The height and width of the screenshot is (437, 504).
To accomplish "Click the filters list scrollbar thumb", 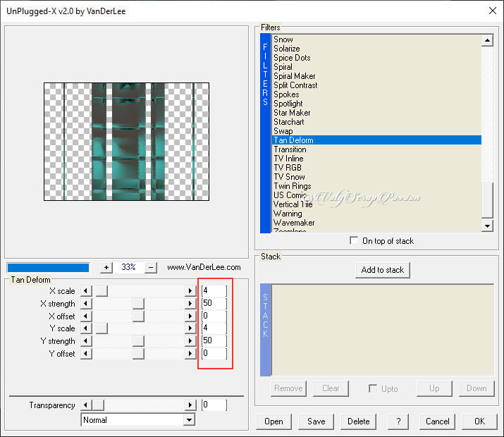I will point(487,200).
